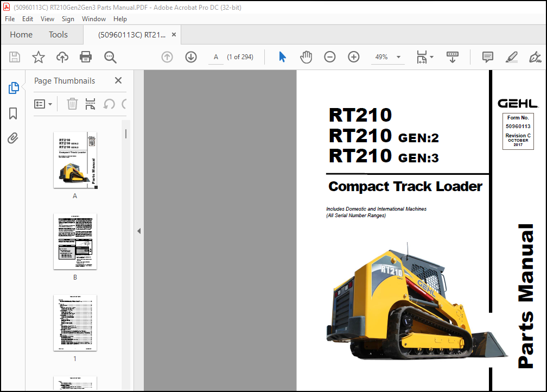Switch to the Tools tab

click(x=58, y=35)
